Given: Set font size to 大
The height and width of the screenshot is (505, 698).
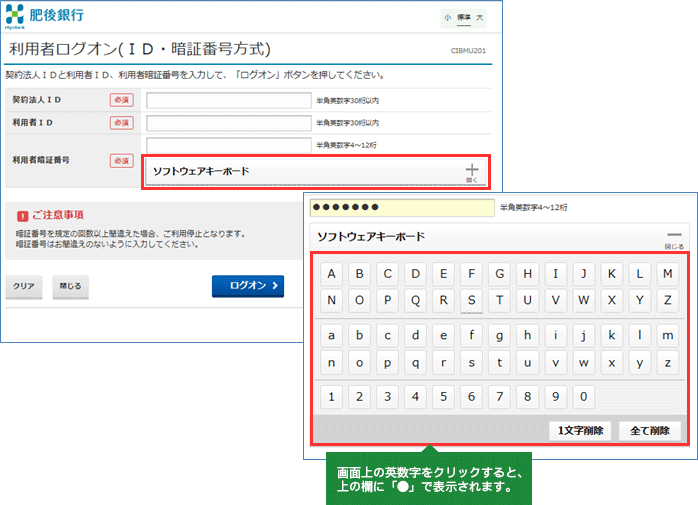Looking at the screenshot, I should (479, 18).
